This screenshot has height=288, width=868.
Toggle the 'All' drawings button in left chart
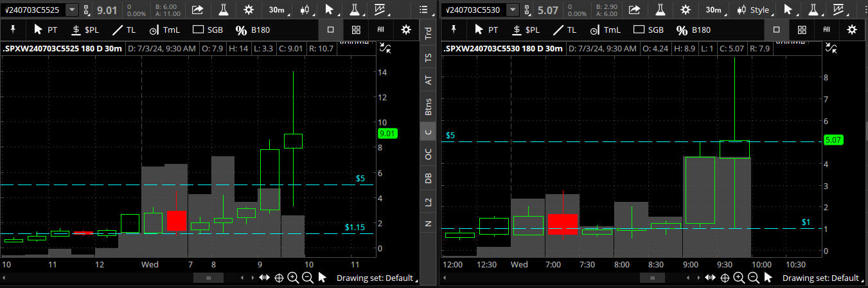[380, 30]
